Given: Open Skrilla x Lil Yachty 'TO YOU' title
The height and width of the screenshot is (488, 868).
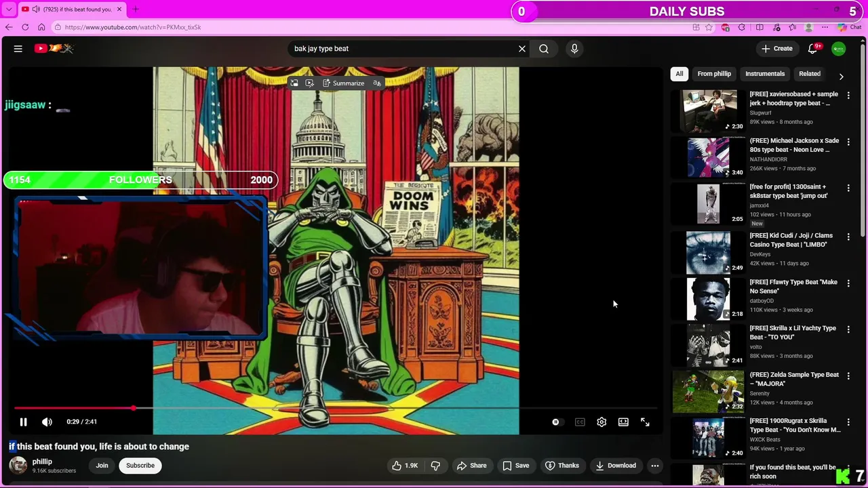Looking at the screenshot, I should [793, 333].
